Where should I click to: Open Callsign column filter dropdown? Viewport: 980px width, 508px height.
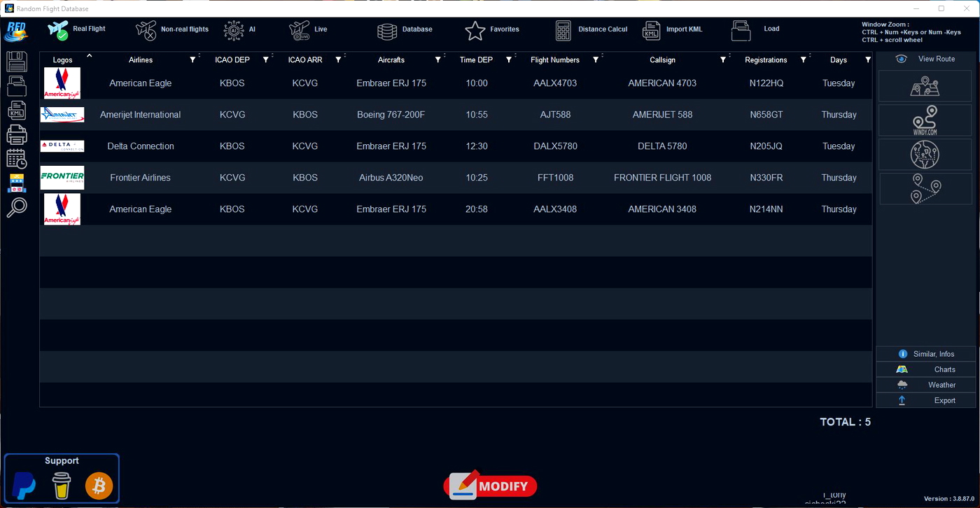[723, 60]
